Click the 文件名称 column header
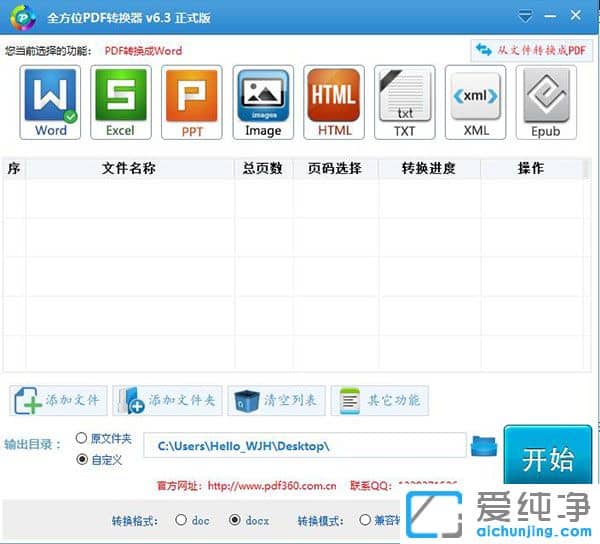The image size is (600, 544). (x=130, y=168)
